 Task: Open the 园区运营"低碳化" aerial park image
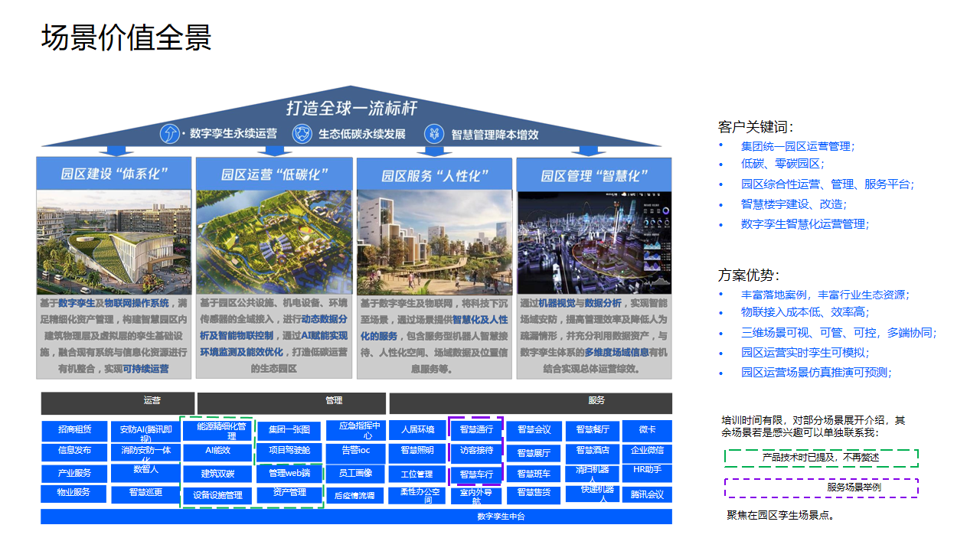coord(274,243)
